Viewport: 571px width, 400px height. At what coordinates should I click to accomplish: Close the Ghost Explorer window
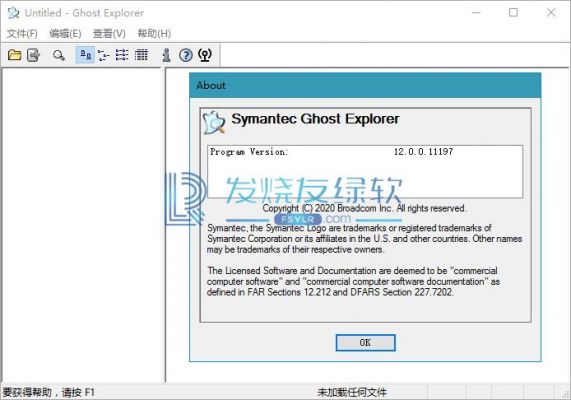pyautogui.click(x=551, y=13)
